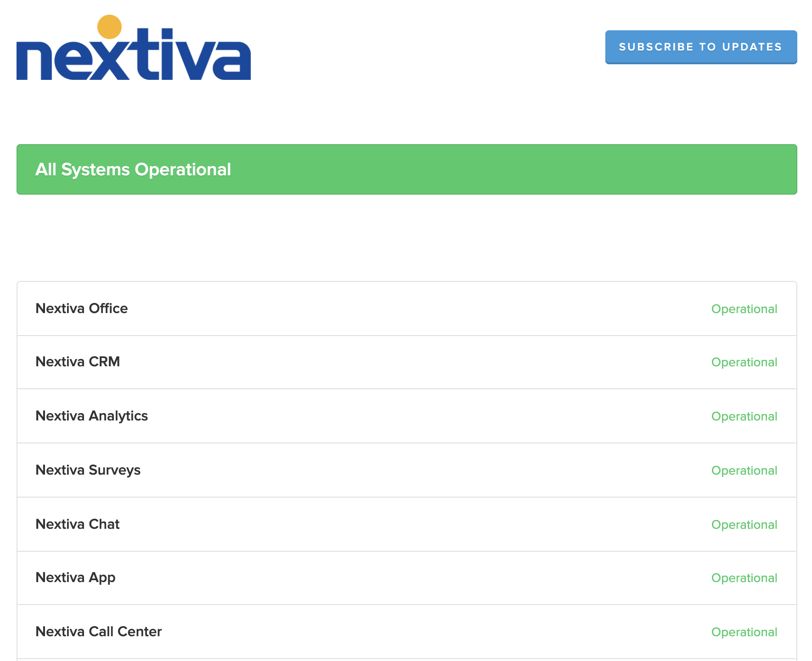Select the Nextiva Surveys component name
The image size is (812, 661).
[88, 470]
